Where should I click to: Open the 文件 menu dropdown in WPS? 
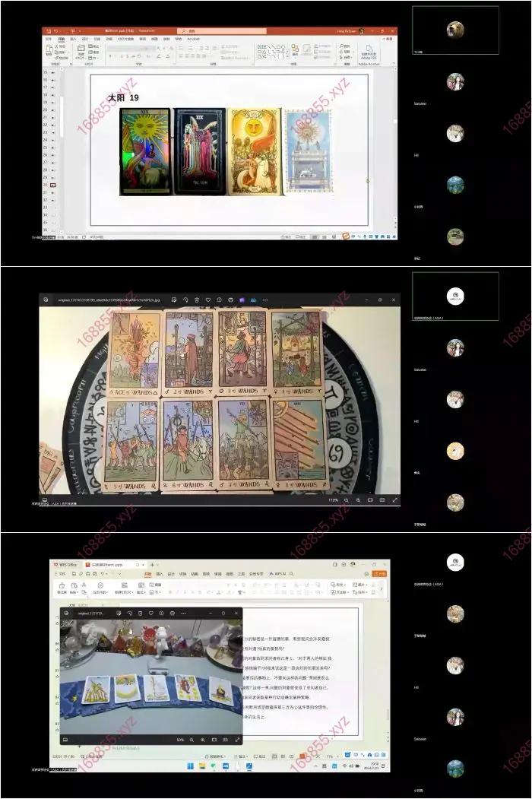click(x=60, y=574)
